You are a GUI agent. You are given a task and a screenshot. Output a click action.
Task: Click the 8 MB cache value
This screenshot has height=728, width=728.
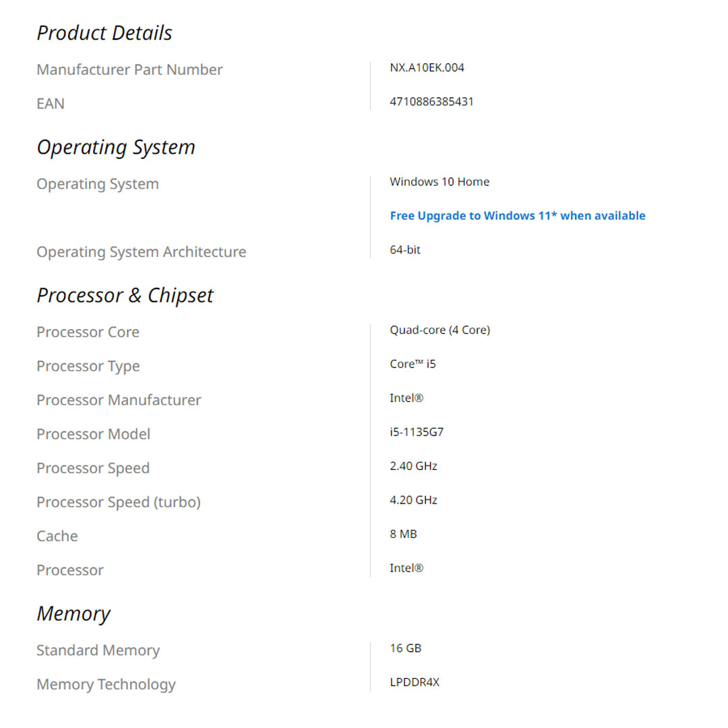point(403,534)
